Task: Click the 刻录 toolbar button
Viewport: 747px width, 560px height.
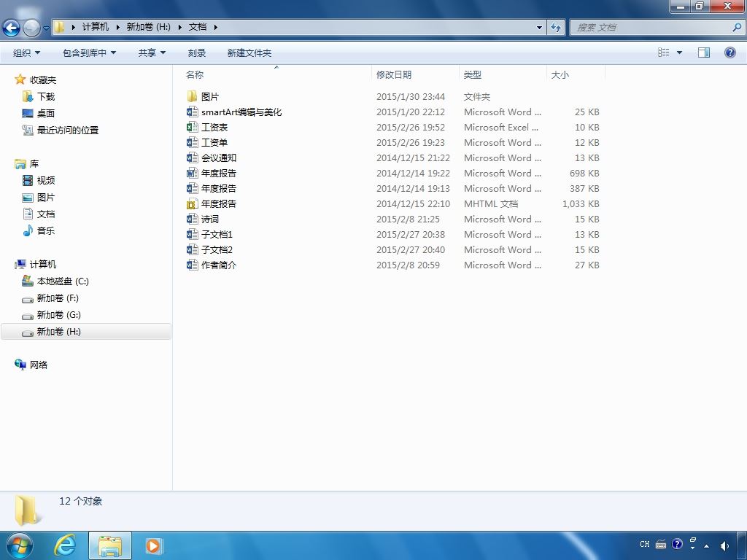Action: click(x=197, y=52)
